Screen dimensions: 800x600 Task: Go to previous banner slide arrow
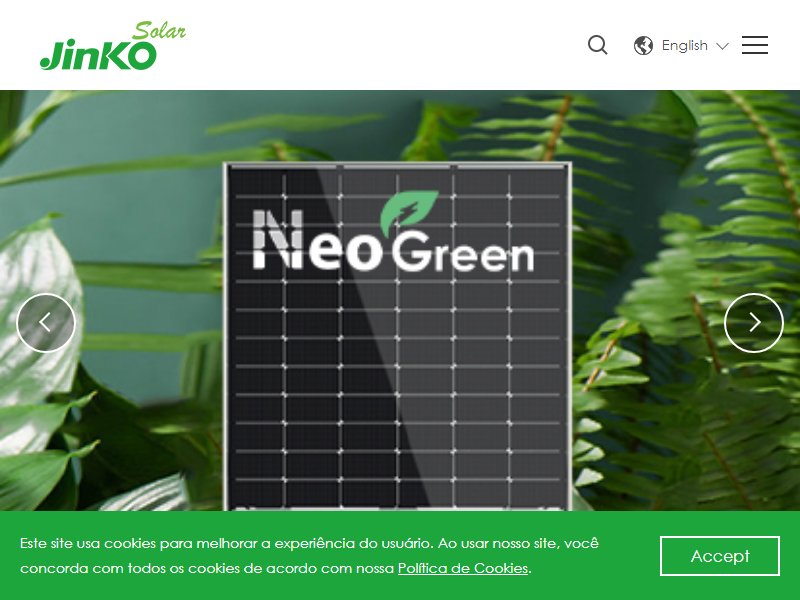coord(46,323)
